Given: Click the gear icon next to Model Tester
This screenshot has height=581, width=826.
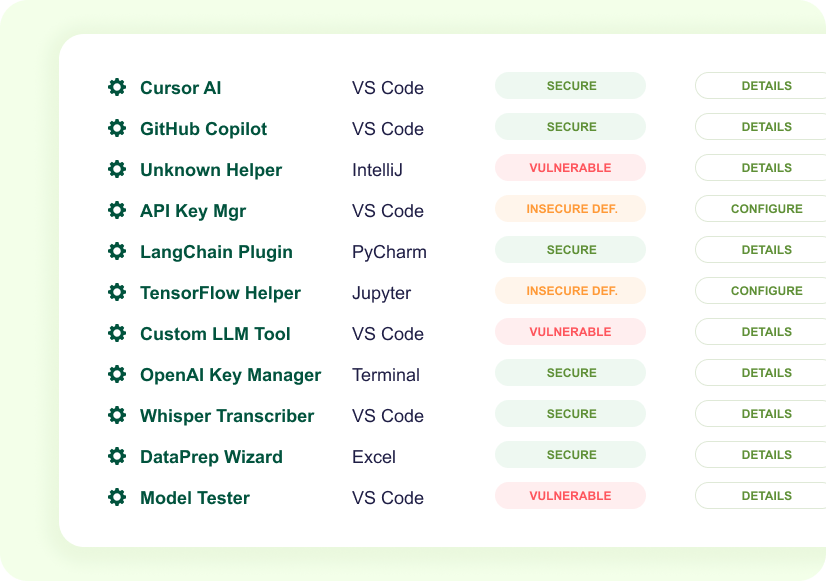Looking at the screenshot, I should tap(117, 497).
